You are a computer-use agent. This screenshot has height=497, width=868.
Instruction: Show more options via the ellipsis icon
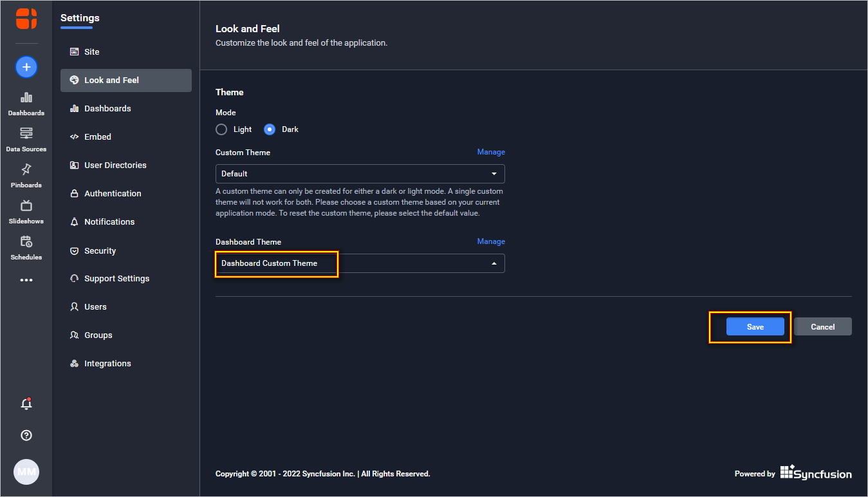pos(26,280)
